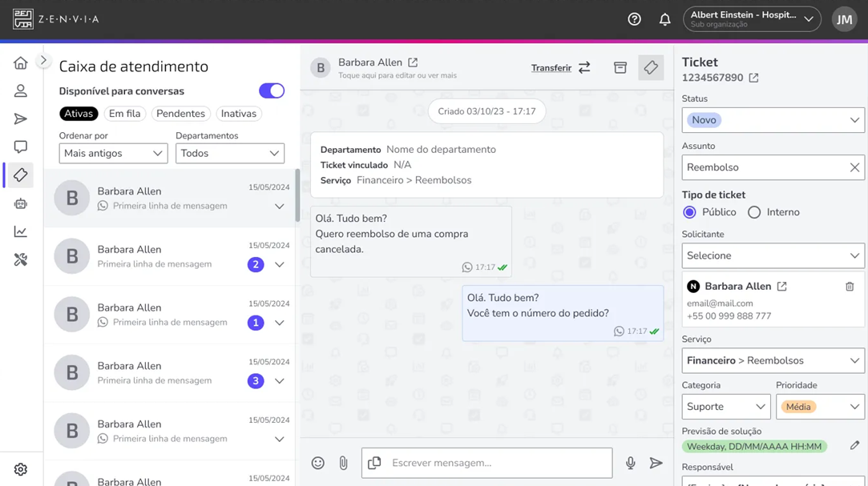This screenshot has width=868, height=486.
Task: Expand the conversation with 3 unread messages
Action: (280, 381)
